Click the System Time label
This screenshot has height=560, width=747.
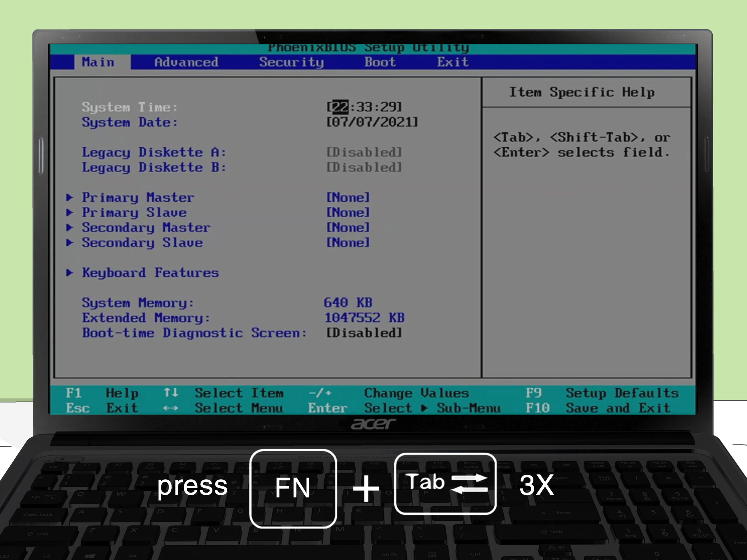click(x=130, y=107)
